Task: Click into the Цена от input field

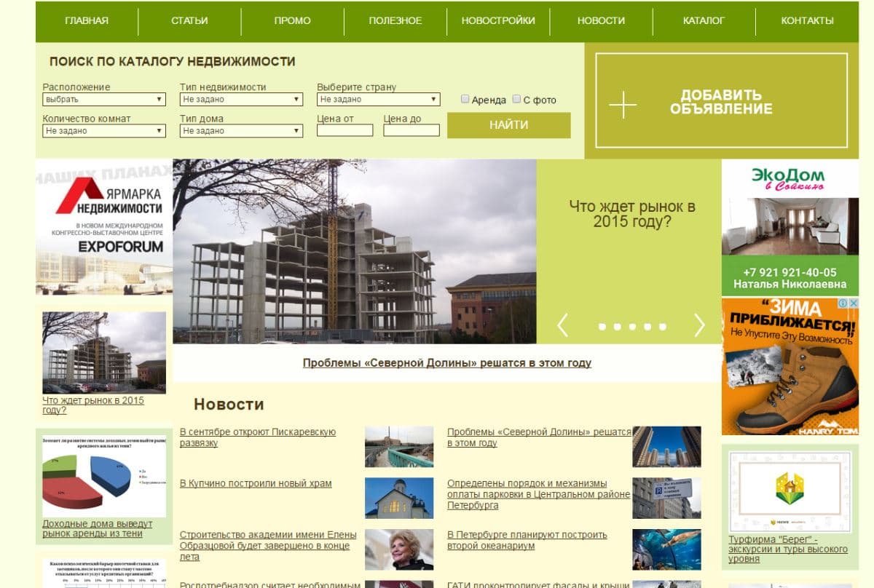Action: 345,130
